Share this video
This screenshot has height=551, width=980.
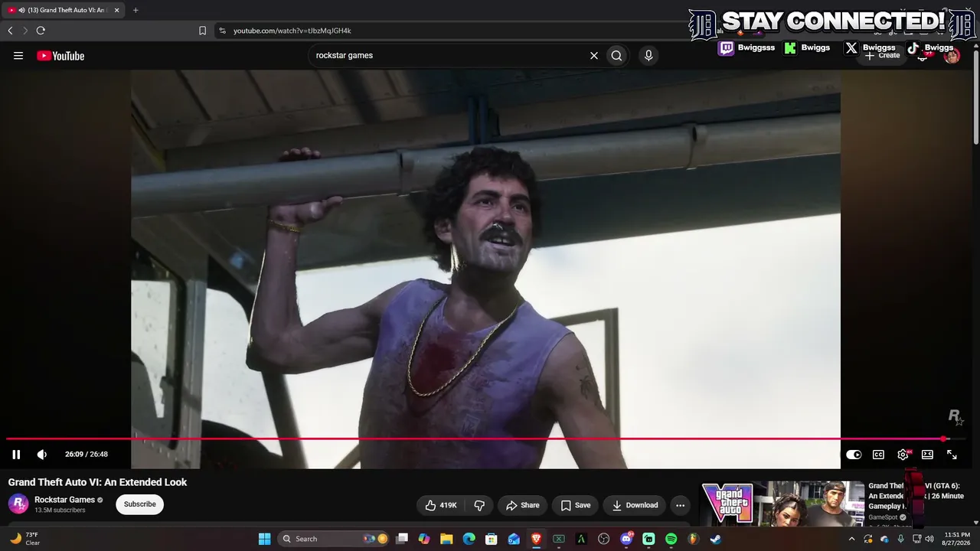[x=522, y=505]
